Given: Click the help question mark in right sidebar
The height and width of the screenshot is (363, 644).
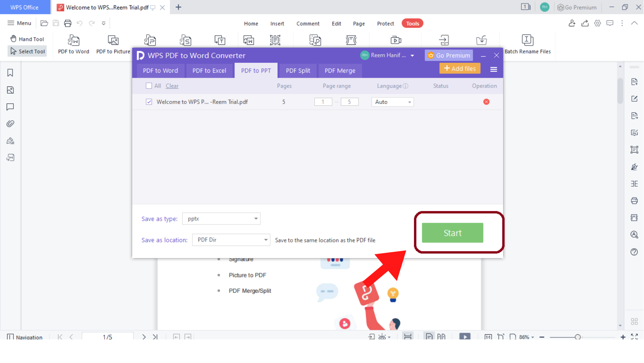Looking at the screenshot, I should pyautogui.click(x=634, y=252).
